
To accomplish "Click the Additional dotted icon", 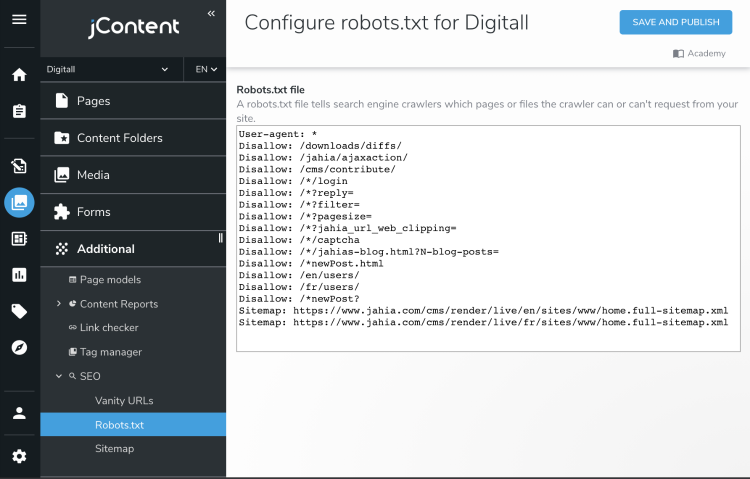I will (62, 249).
